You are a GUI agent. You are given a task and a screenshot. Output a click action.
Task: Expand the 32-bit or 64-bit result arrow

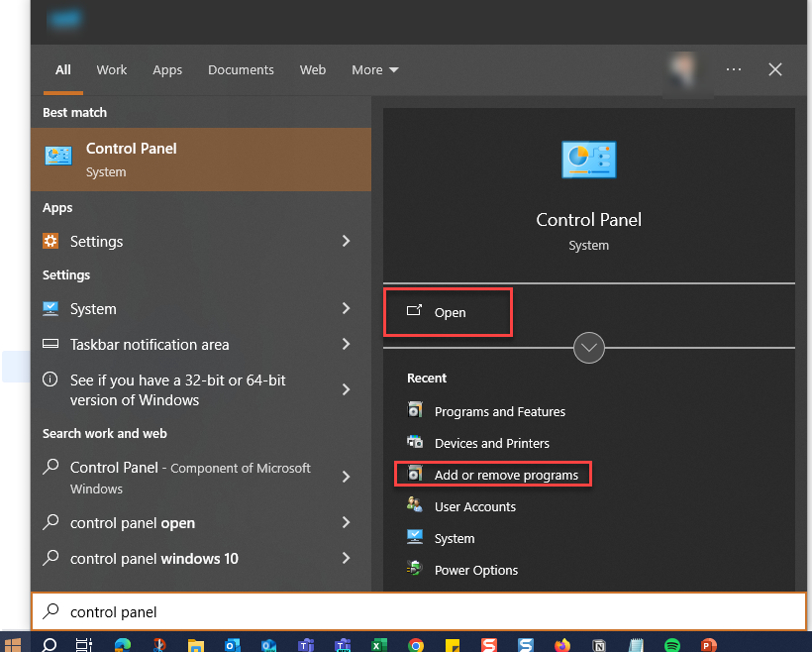(x=346, y=389)
